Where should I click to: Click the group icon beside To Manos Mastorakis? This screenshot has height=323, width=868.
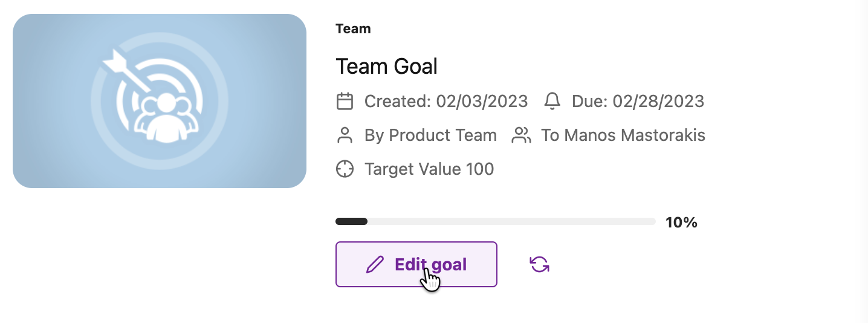pos(521,135)
